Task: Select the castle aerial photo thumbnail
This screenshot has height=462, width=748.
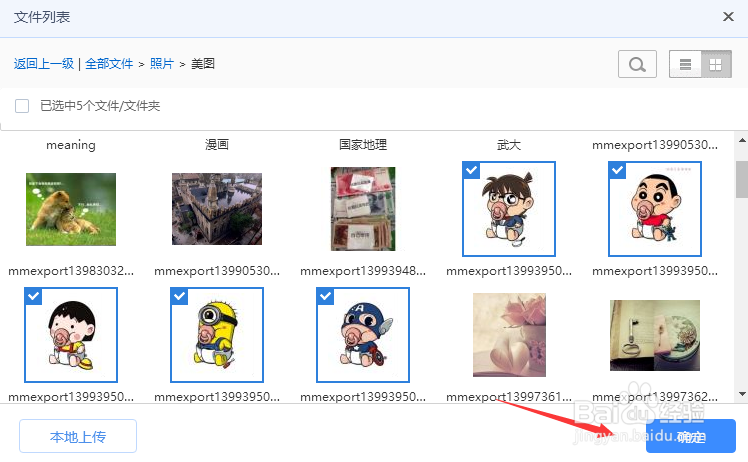Action: click(217, 209)
